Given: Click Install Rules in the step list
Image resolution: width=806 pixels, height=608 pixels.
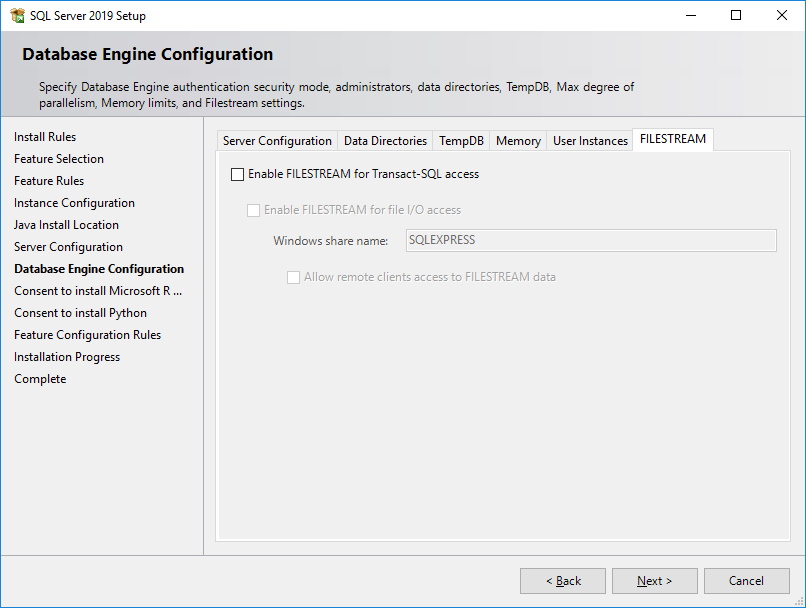Looking at the screenshot, I should [45, 137].
